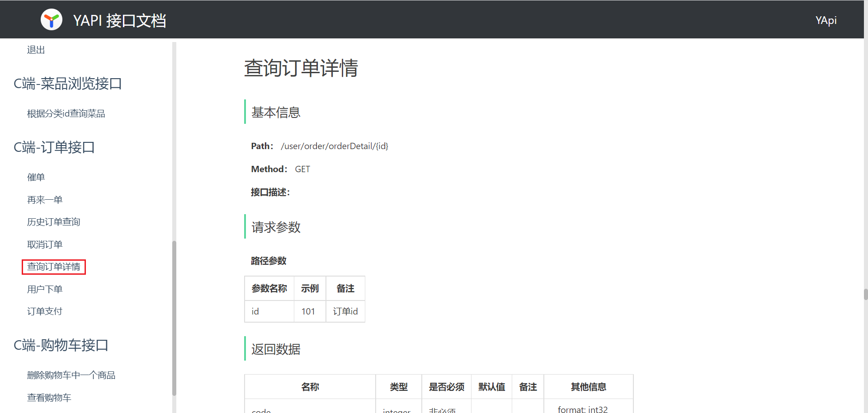Open the 退出 interface entry

tap(36, 50)
